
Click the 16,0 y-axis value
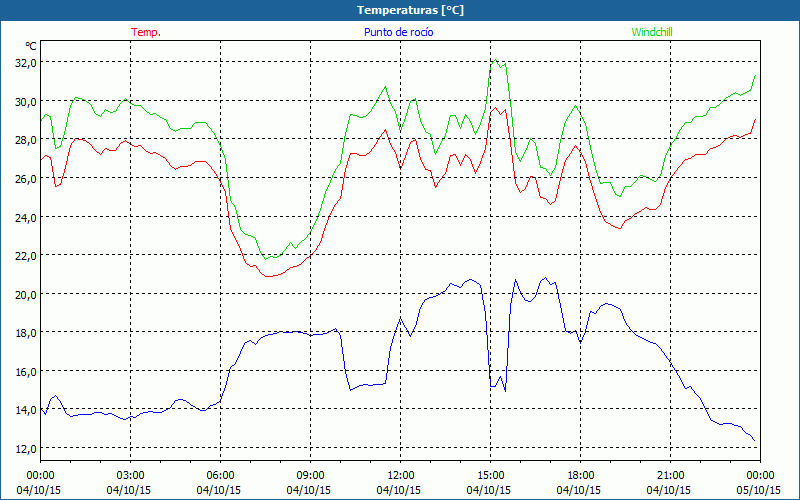pos(26,372)
